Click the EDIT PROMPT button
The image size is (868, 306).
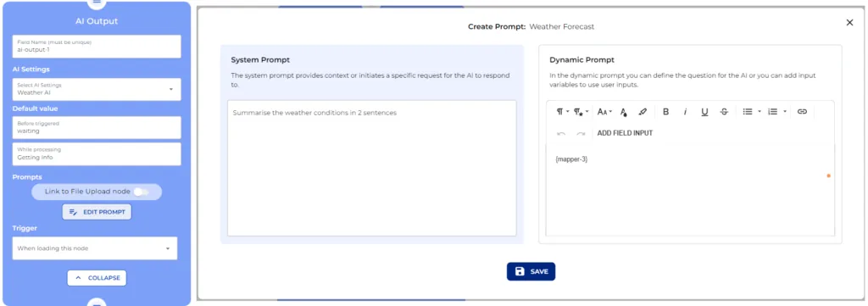[97, 212]
